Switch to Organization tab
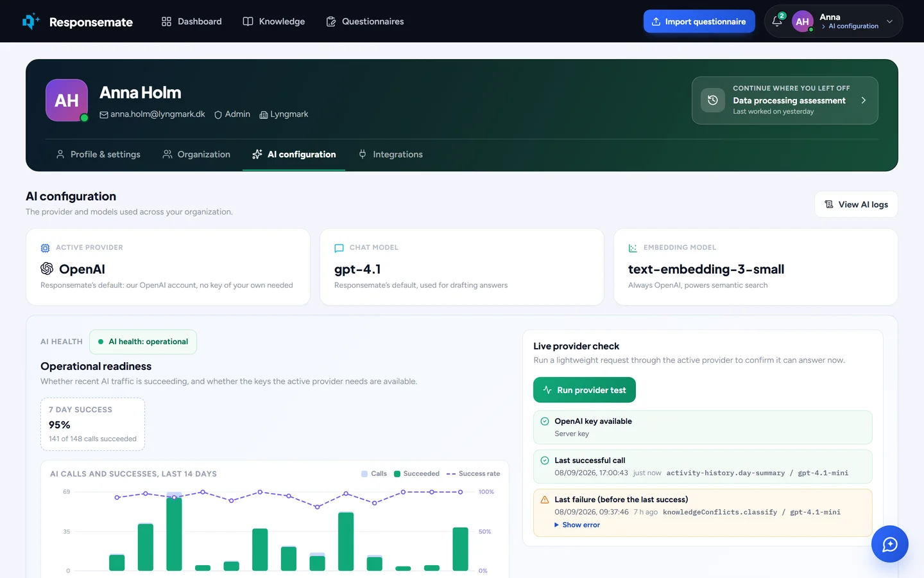 click(196, 154)
